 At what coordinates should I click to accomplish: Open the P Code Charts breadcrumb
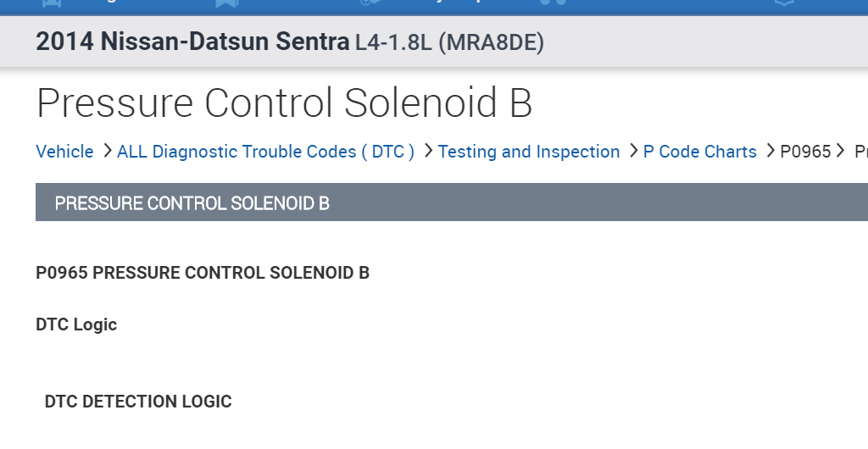click(699, 152)
